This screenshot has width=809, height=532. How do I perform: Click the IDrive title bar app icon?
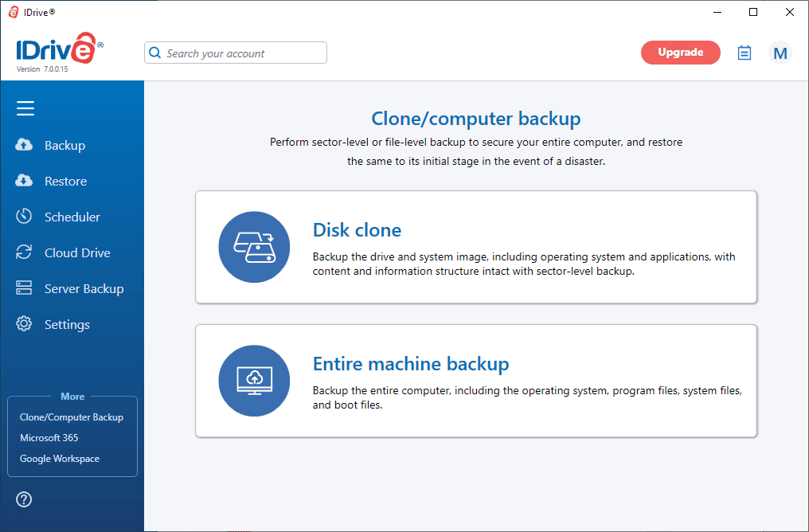14,13
